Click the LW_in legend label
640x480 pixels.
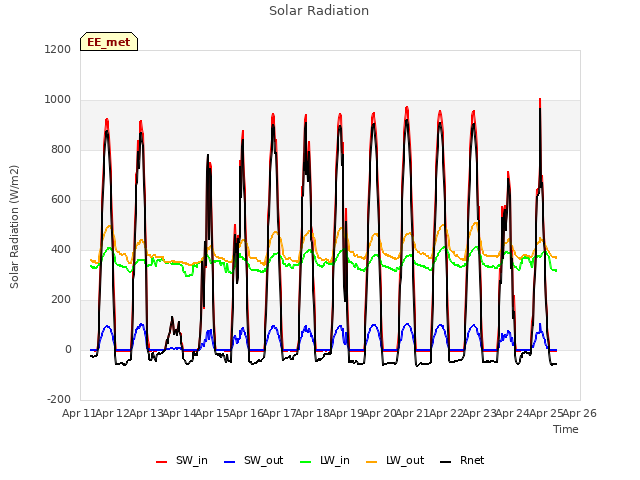[335, 461]
